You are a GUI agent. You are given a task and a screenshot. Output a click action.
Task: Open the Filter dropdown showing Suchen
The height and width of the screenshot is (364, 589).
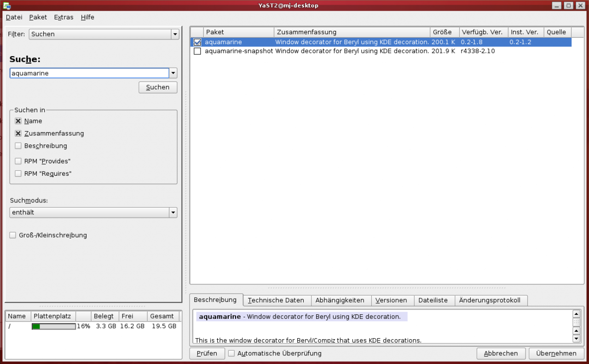point(104,34)
